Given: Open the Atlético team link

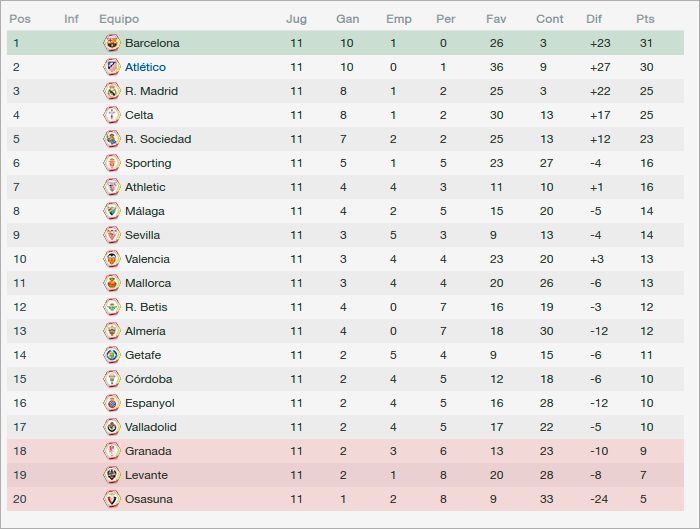Looking at the screenshot, I should point(145,67).
